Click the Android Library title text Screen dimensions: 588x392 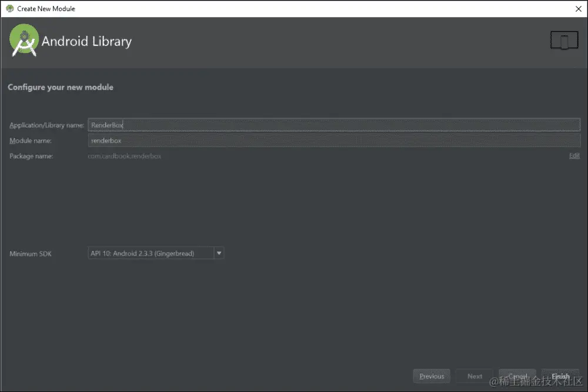tap(88, 41)
